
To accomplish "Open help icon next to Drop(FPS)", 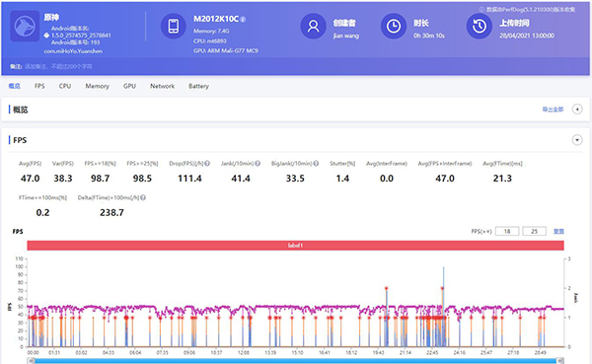I will (207, 164).
